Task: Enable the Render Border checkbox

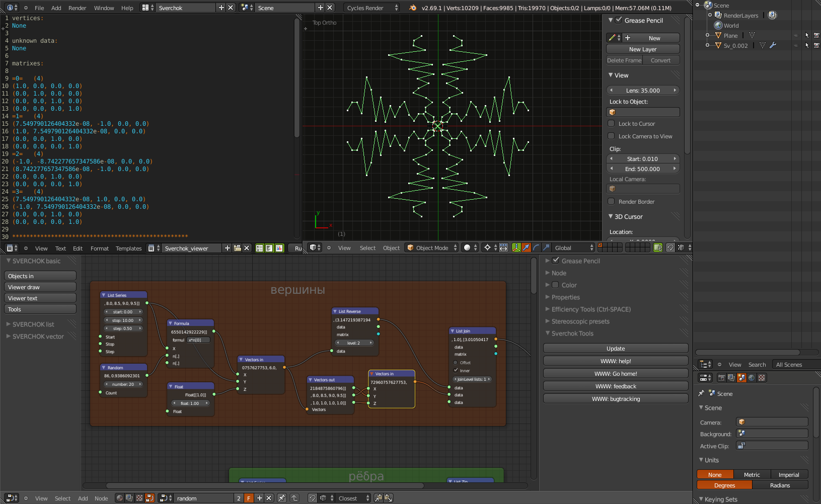Action: pos(611,202)
